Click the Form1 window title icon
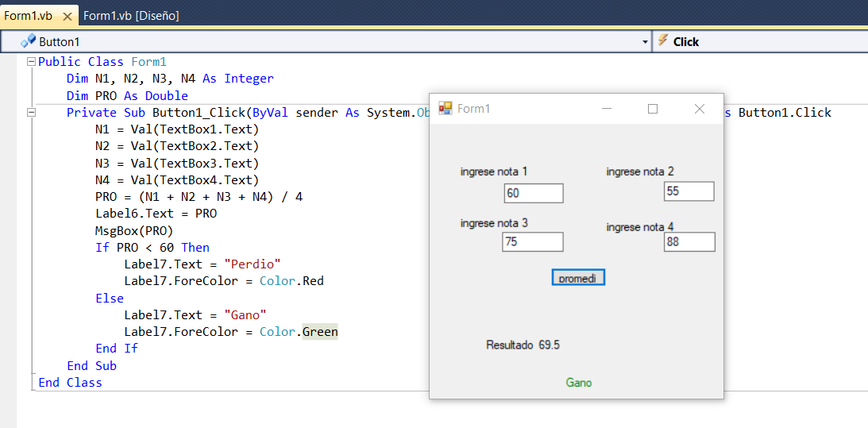This screenshot has width=868, height=428. [445, 109]
